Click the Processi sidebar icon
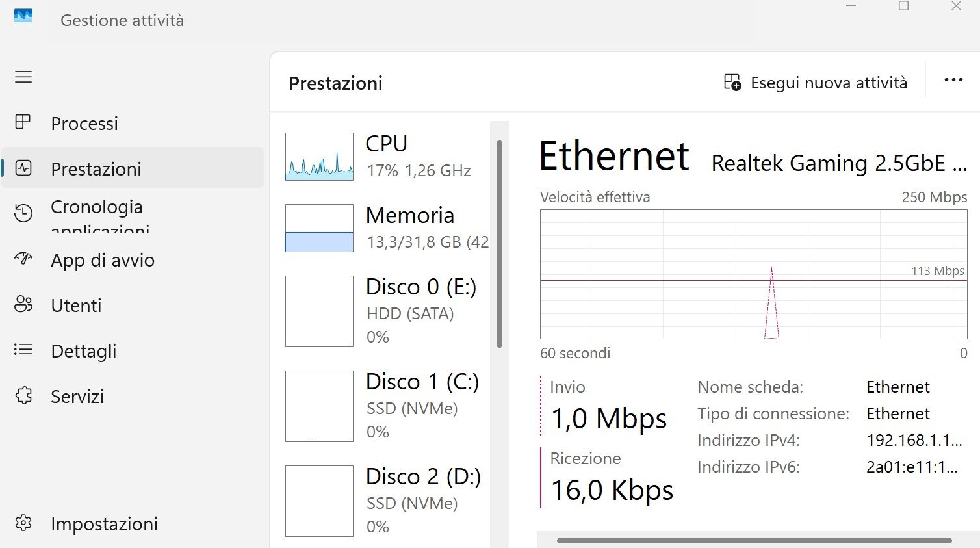This screenshot has width=980, height=548. [23, 122]
